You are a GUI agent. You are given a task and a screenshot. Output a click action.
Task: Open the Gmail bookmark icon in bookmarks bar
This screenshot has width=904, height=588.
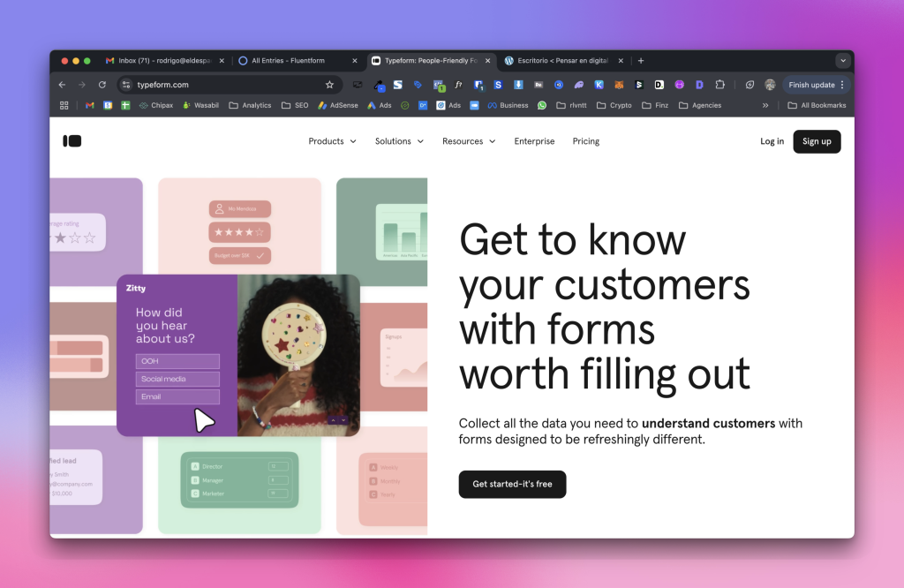pyautogui.click(x=91, y=105)
